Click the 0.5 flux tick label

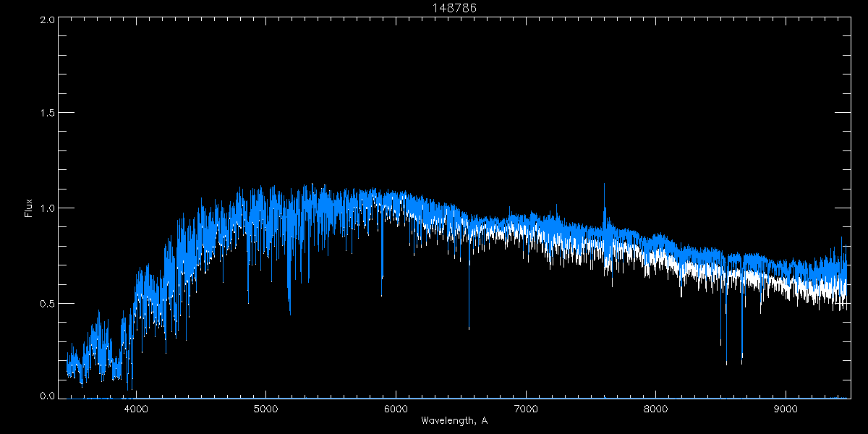pyautogui.click(x=46, y=303)
